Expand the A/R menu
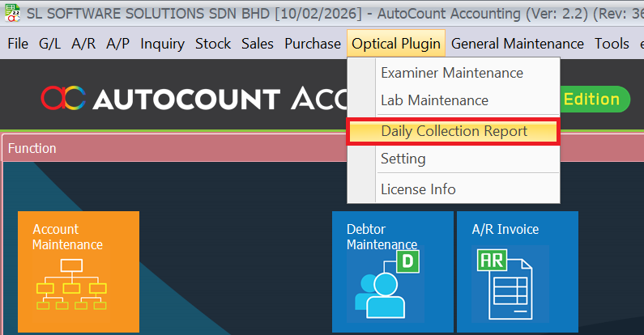Screen dimensions: 644x335 (83, 44)
